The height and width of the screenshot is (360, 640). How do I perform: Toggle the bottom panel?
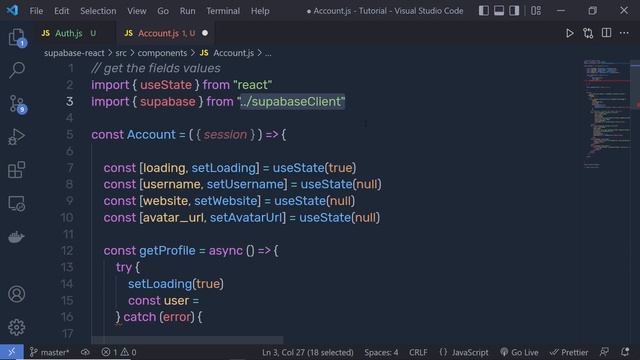[499, 11]
